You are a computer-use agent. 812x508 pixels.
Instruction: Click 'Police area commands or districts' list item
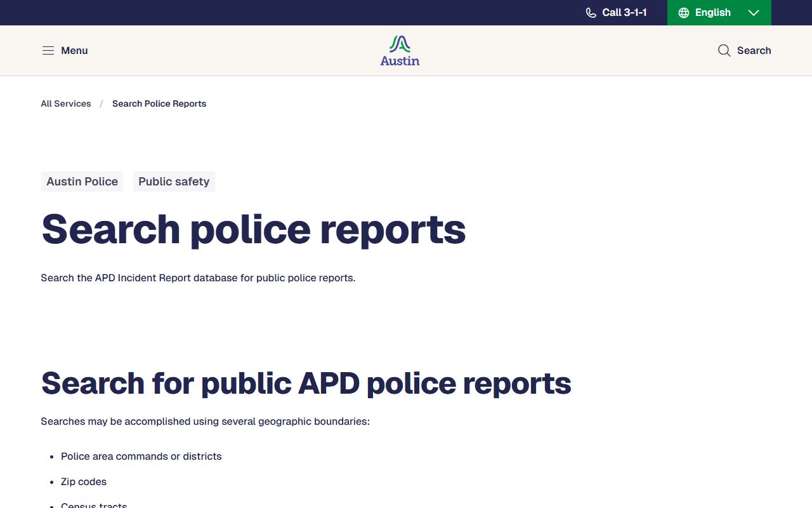point(141,457)
